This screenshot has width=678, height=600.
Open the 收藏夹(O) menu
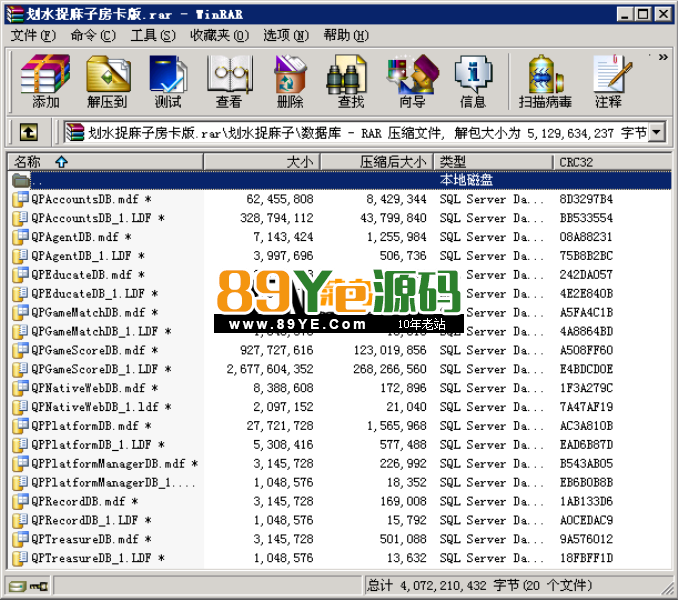(220, 35)
